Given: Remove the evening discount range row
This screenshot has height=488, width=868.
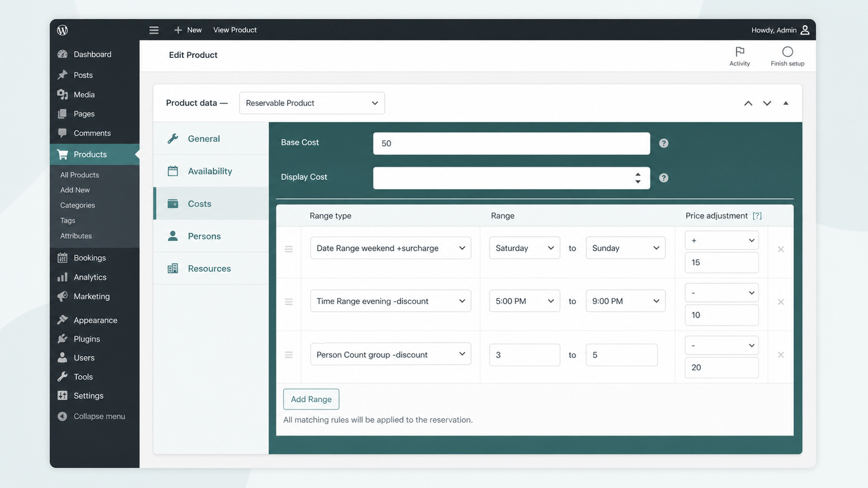Looking at the screenshot, I should (x=781, y=302).
